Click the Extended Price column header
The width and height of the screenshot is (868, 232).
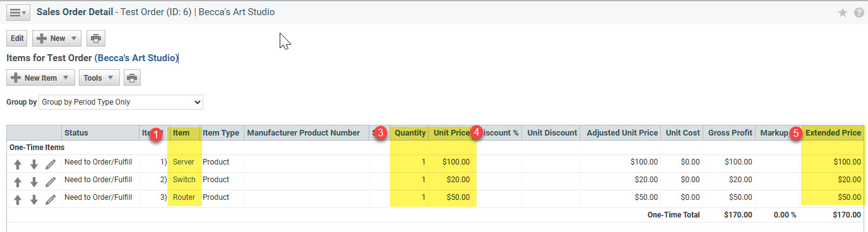pos(833,133)
